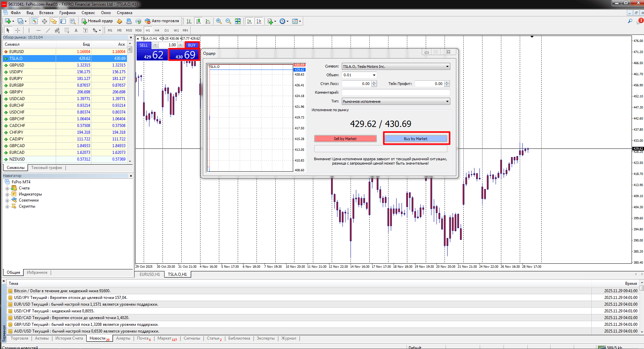Click the Новый ордер toolbar button
The width and height of the screenshot is (644, 349).
click(x=97, y=21)
